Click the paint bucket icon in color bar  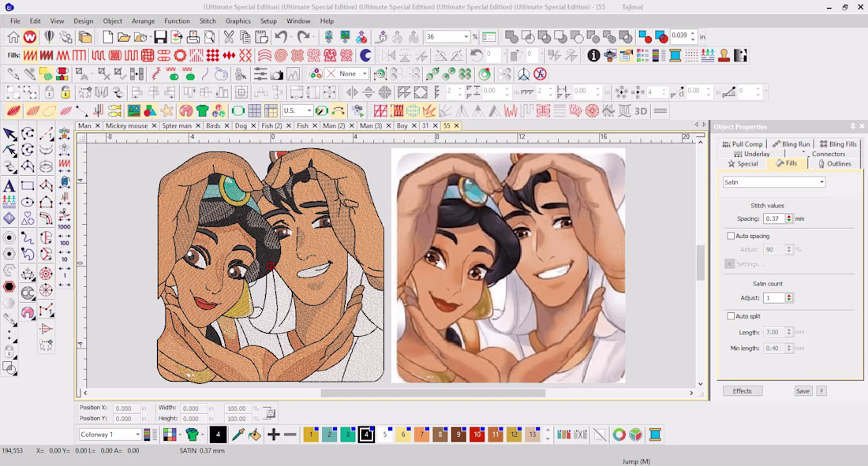(x=255, y=434)
